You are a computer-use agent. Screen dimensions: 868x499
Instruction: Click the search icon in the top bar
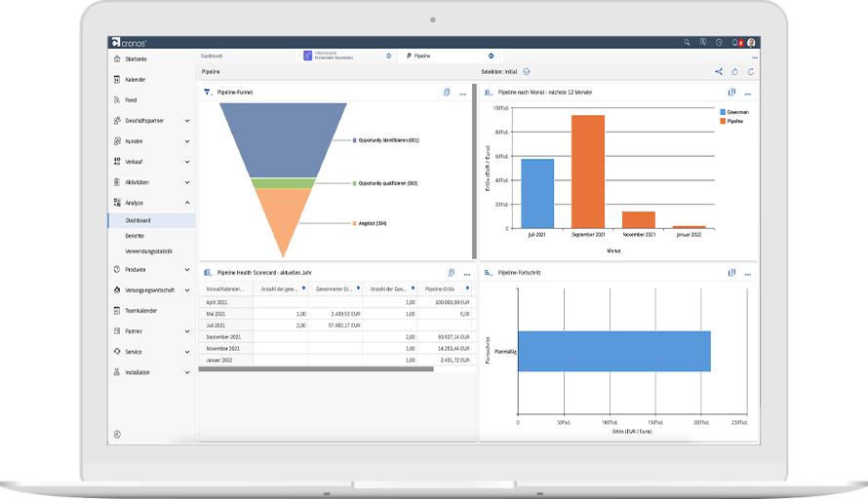687,43
